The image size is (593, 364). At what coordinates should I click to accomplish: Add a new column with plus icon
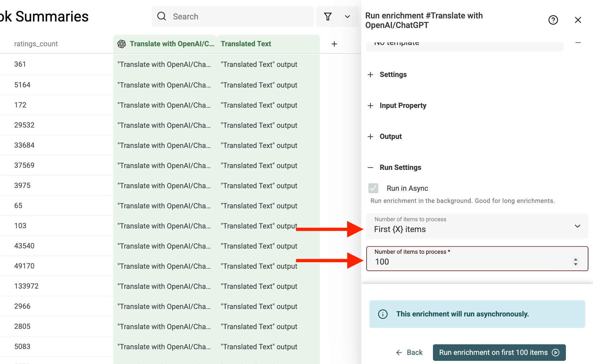point(334,44)
